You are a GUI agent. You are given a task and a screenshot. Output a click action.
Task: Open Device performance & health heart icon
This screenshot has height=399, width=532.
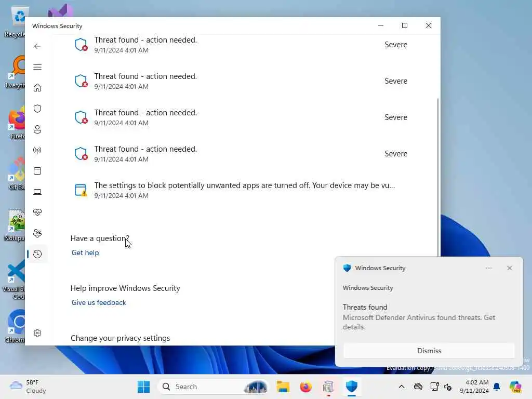[x=37, y=212]
